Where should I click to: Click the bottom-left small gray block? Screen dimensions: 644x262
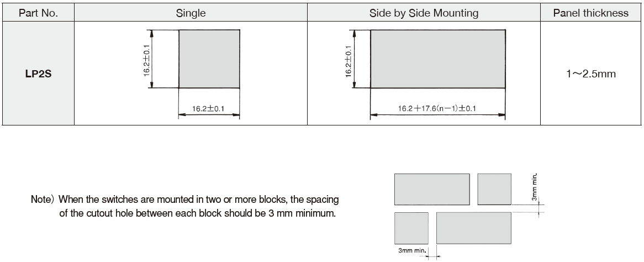[x=411, y=228]
